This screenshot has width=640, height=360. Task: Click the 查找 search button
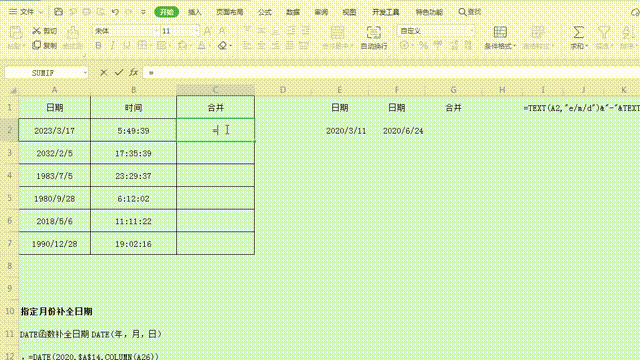click(x=470, y=12)
